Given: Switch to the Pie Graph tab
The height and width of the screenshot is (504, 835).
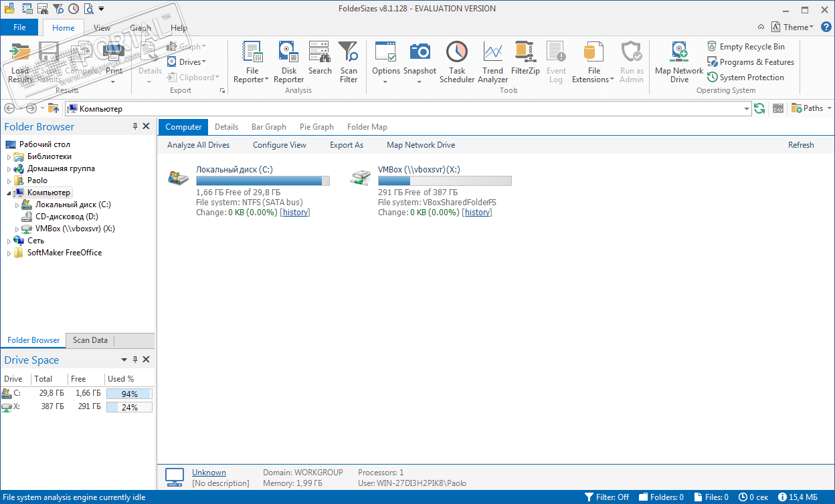Looking at the screenshot, I should pos(316,127).
